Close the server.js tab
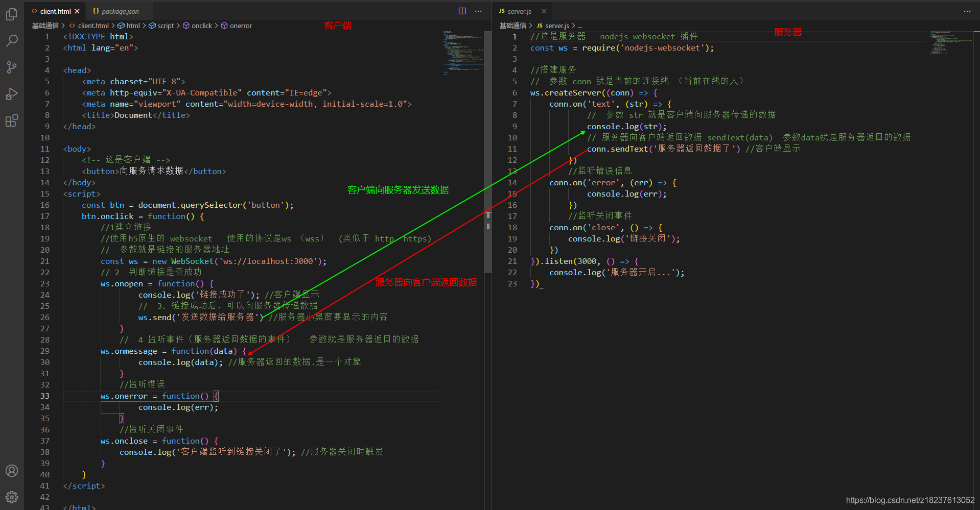 (x=544, y=11)
